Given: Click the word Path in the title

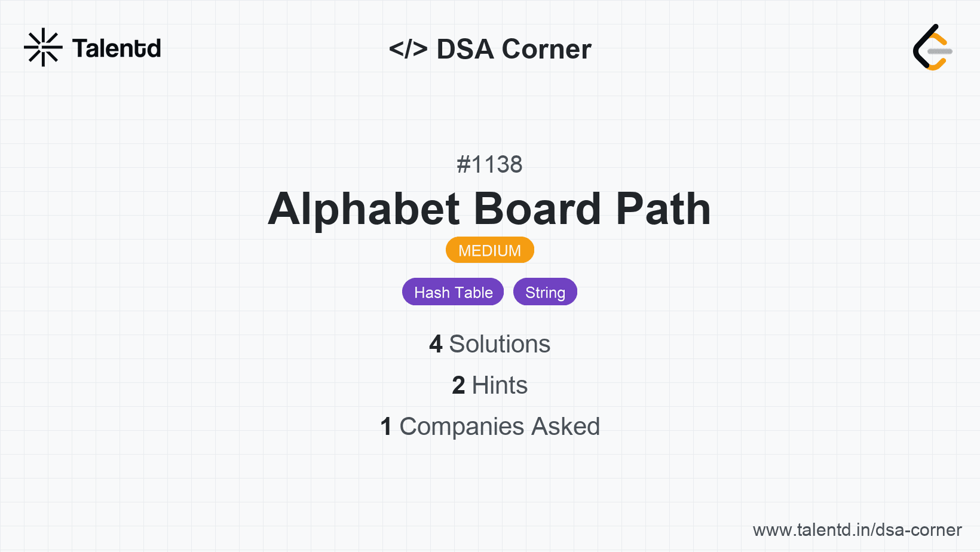Looking at the screenshot, I should [663, 209].
